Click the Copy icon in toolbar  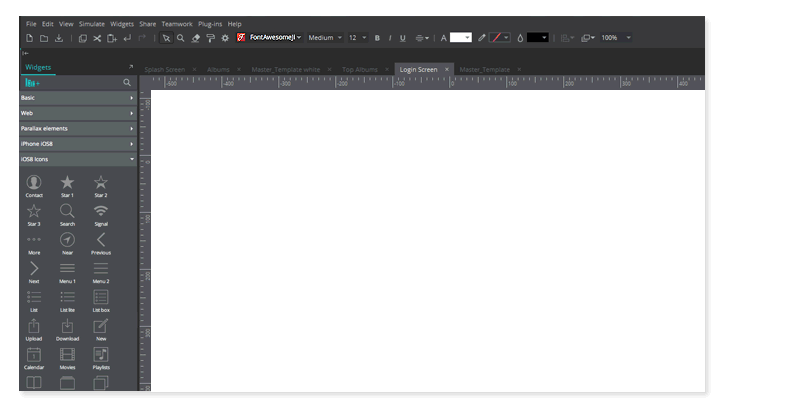pyautogui.click(x=82, y=38)
